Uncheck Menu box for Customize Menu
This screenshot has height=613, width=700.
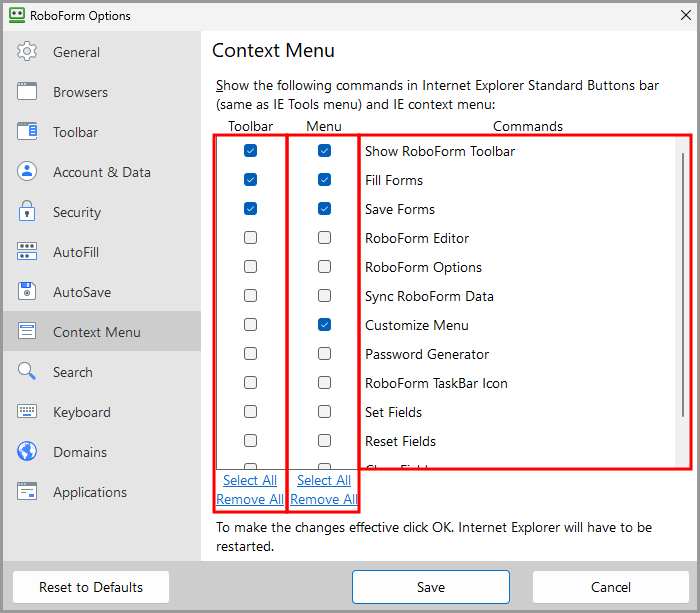pyautogui.click(x=325, y=325)
